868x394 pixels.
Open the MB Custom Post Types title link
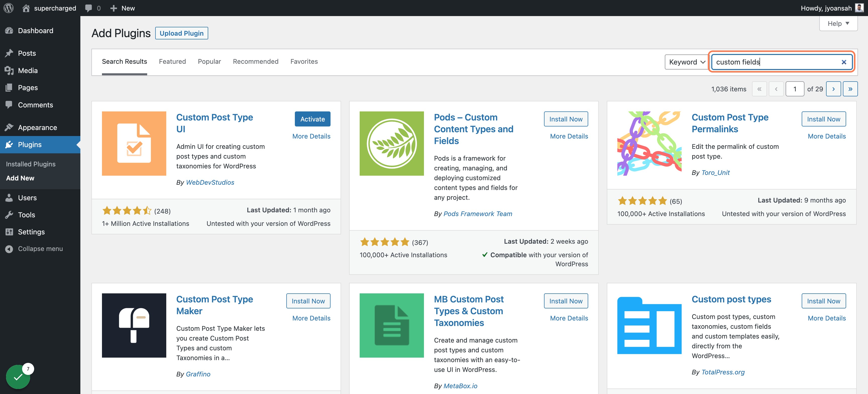pos(469,311)
